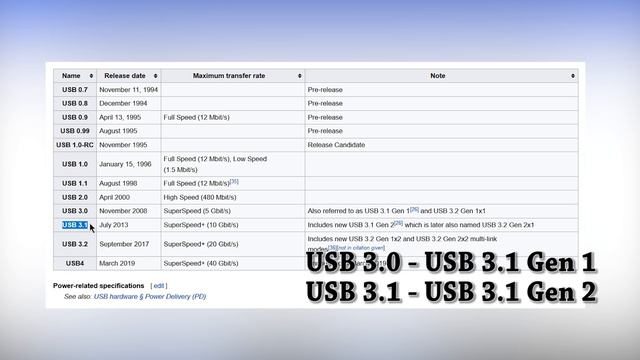The image size is (640, 360).
Task: Open USB hardware § Power Delivery (PD) link
Action: [x=150, y=296]
